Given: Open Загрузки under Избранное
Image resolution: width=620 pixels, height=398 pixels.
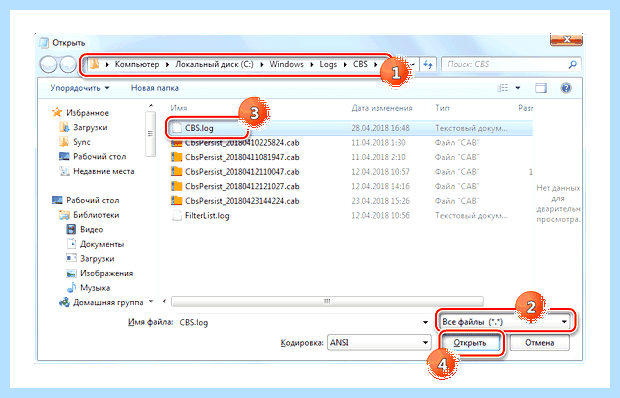Looking at the screenshot, I should click(x=83, y=127).
